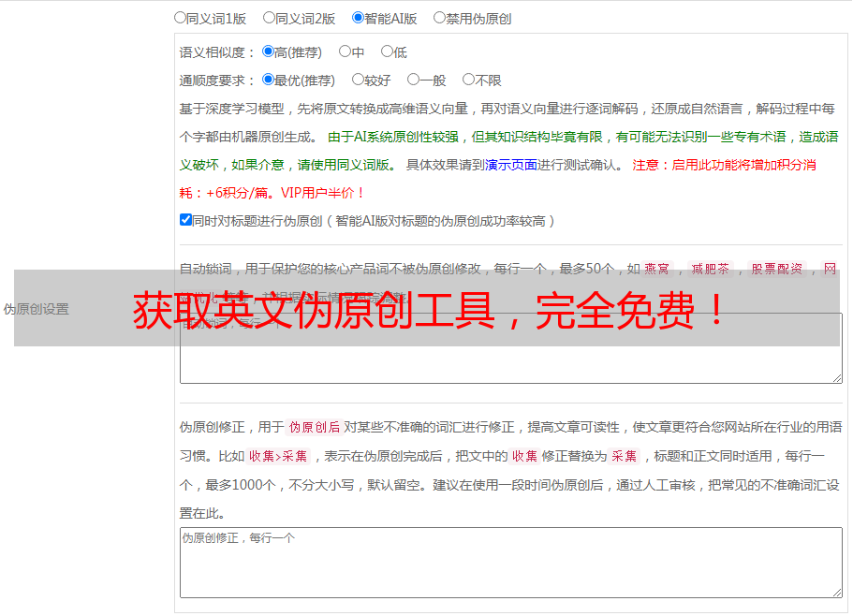Select 禁用伪原创 radio option
Image resolution: width=853 pixels, height=616 pixels.
439,18
